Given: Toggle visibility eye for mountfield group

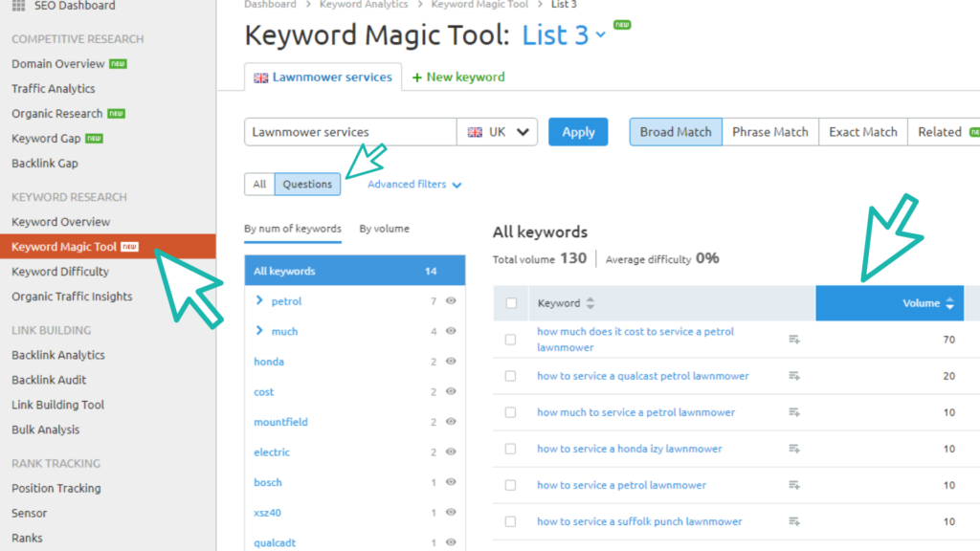Looking at the screenshot, I should coord(451,422).
